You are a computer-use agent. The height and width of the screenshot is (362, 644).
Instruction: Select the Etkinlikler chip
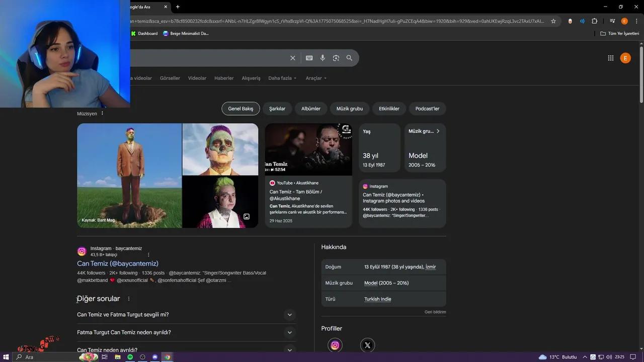tap(389, 109)
